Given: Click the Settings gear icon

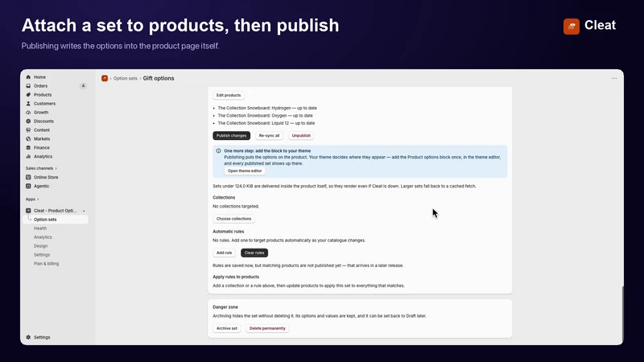Looking at the screenshot, I should [28, 337].
